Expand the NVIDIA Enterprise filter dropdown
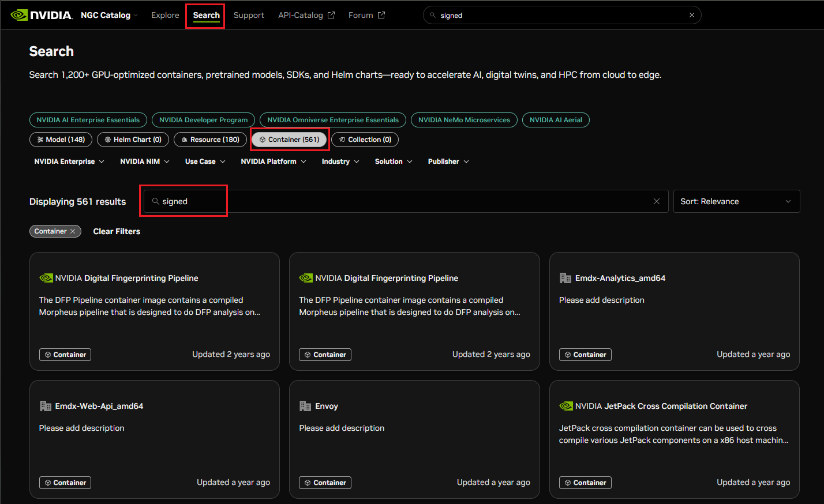The image size is (824, 504). (69, 161)
